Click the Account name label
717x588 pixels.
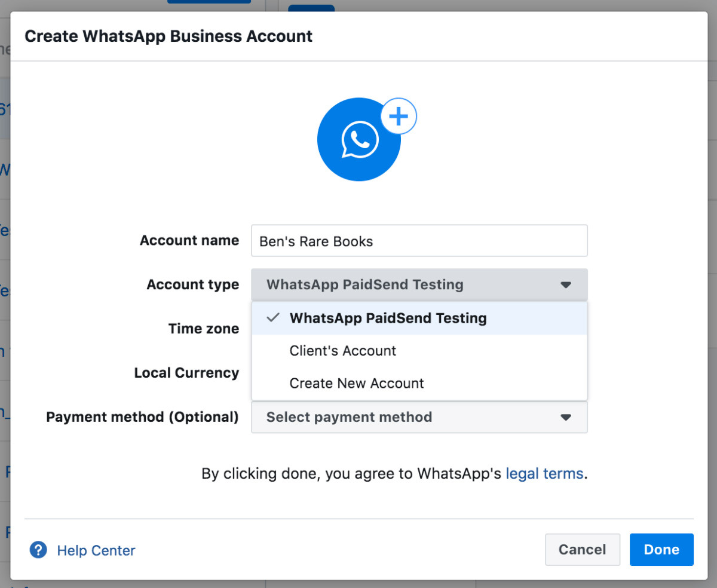(x=189, y=241)
